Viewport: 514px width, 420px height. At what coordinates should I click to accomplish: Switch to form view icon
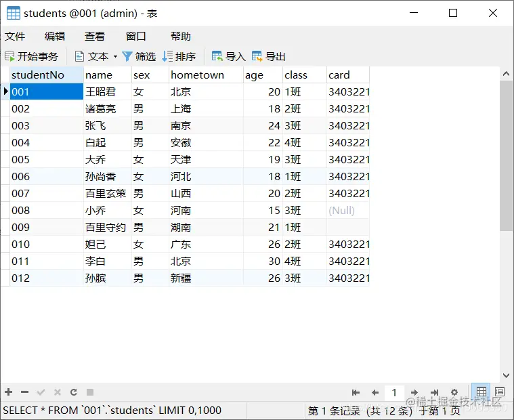(500, 392)
